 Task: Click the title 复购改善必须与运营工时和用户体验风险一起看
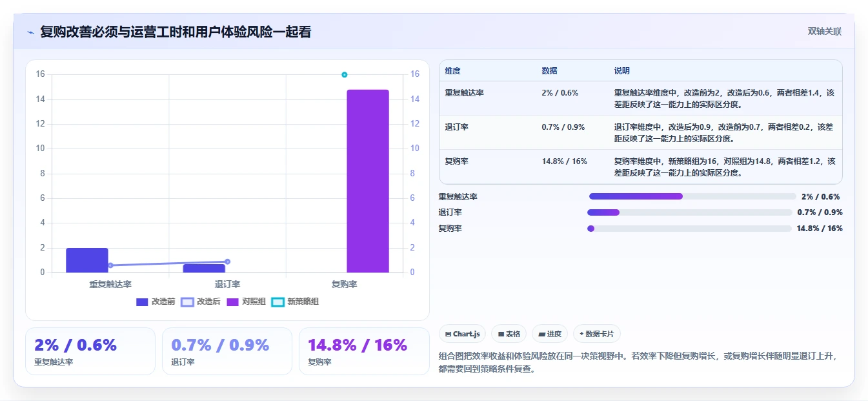[176, 32]
